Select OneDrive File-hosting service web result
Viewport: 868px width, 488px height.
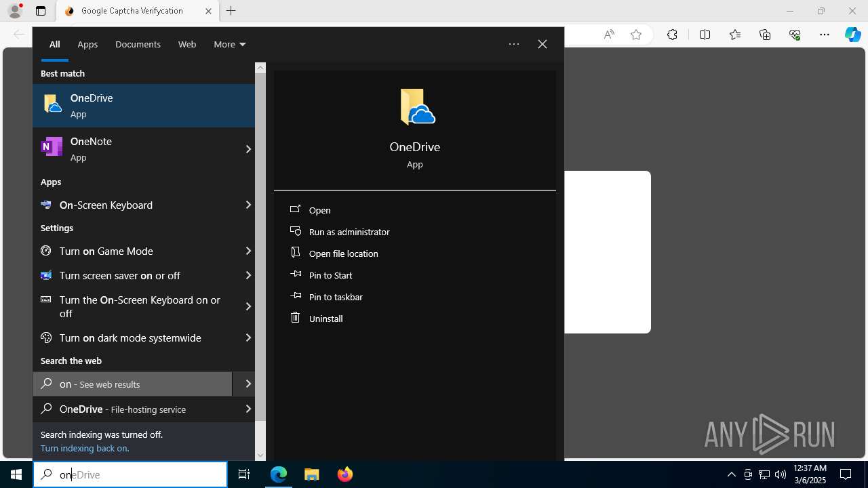(133, 409)
